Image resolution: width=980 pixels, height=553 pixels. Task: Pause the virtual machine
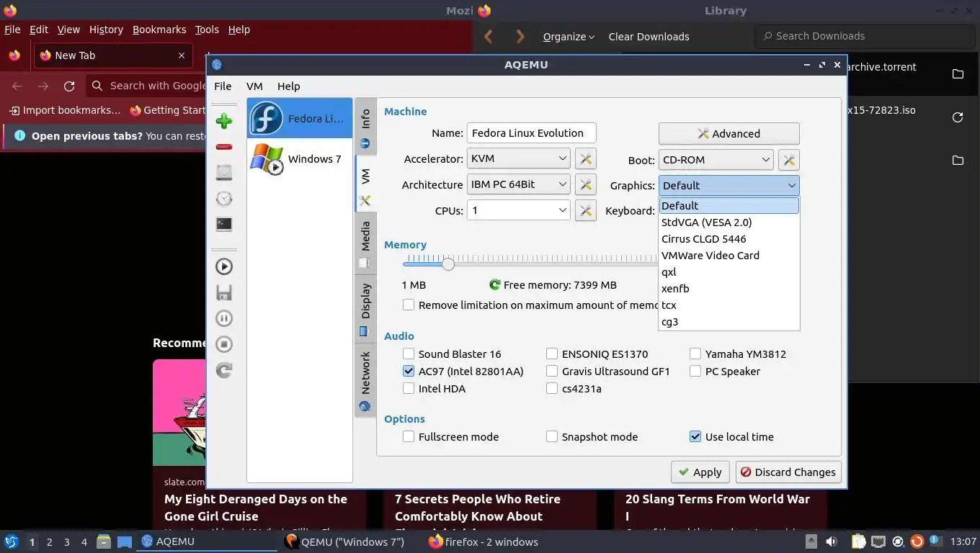click(x=224, y=318)
